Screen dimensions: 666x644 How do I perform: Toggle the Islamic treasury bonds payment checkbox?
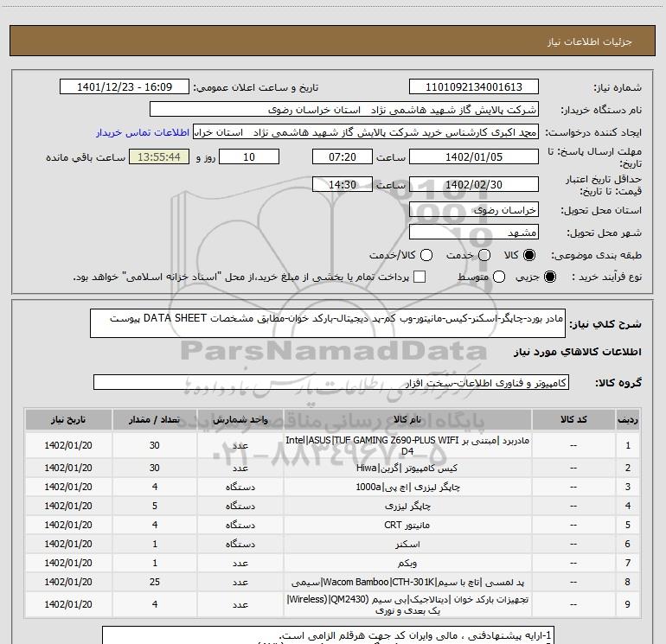pyautogui.click(x=420, y=277)
